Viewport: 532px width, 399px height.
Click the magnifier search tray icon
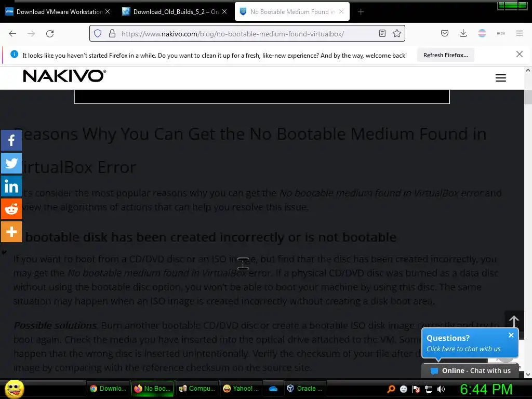391,389
